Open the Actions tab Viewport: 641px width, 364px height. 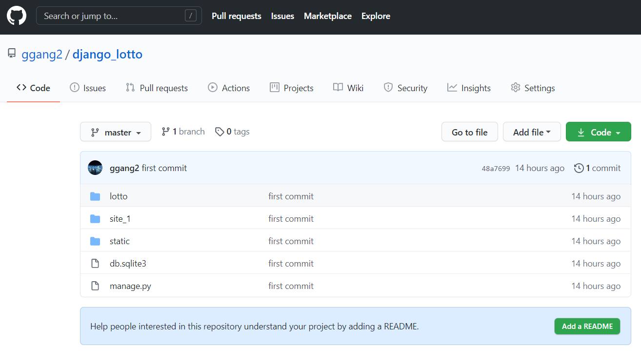pos(229,88)
